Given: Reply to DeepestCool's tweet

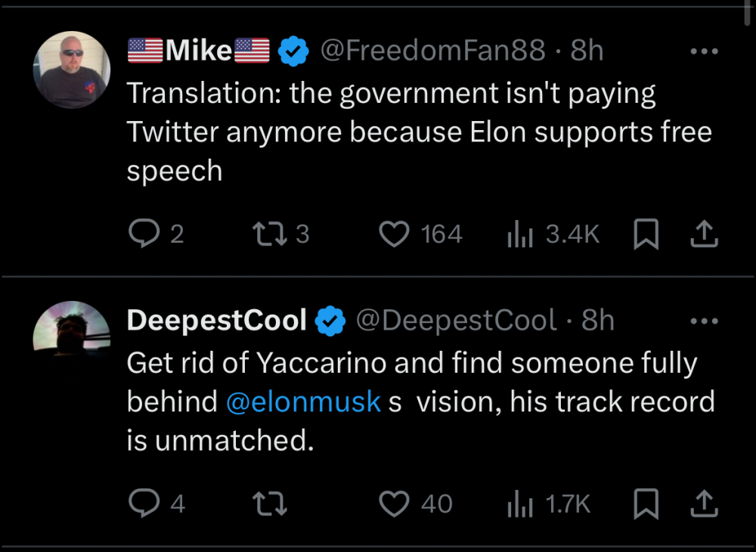Looking at the screenshot, I should [x=143, y=504].
